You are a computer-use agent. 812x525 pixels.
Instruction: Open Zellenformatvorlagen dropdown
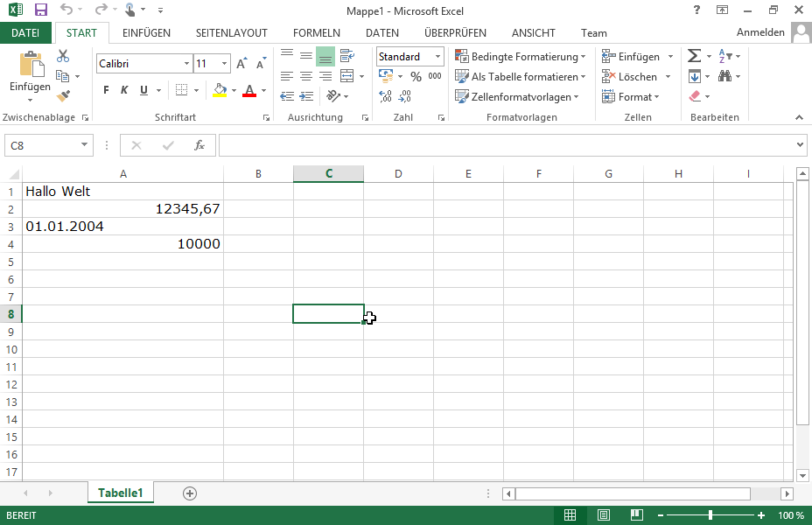click(516, 97)
